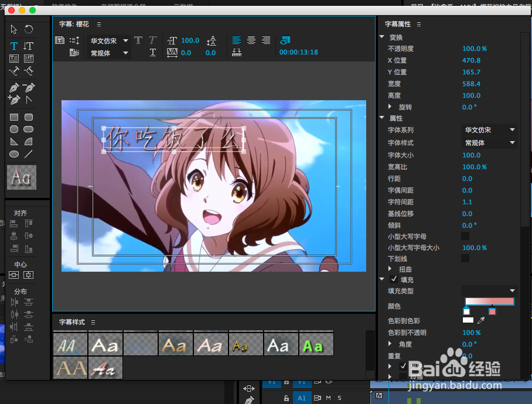The image size is (532, 404).
Task: Align text right in title toolbar
Action: (x=266, y=40)
